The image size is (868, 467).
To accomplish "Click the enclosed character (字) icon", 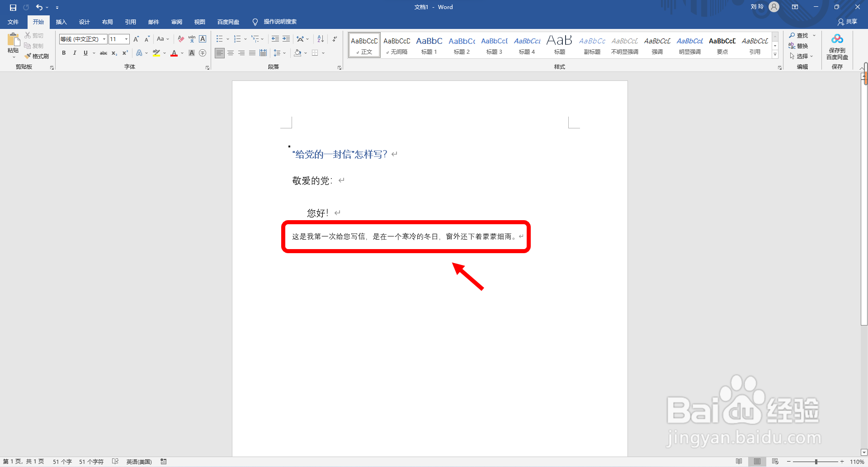I will [203, 53].
